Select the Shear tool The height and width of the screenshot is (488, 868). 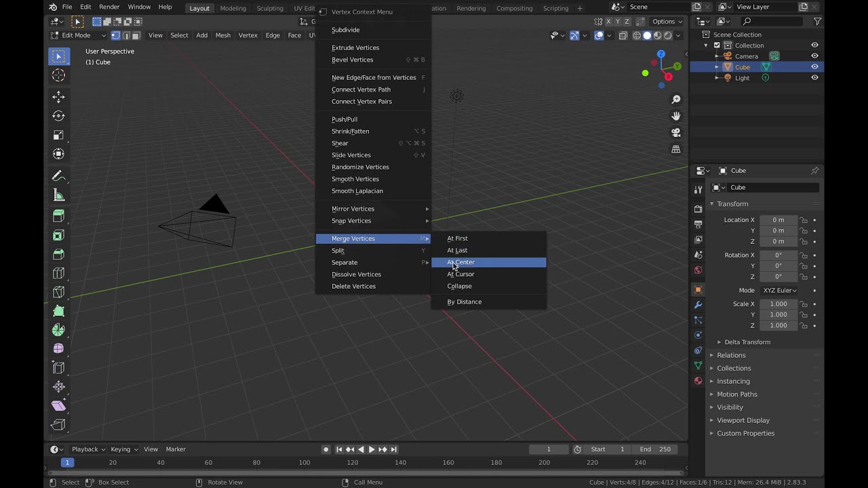58,406
